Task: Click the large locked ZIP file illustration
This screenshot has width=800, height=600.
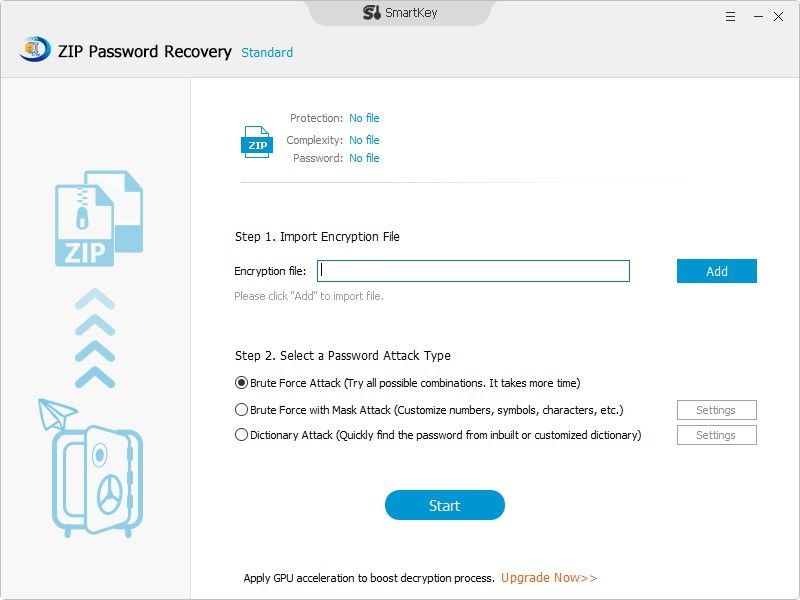Action: 97,220
